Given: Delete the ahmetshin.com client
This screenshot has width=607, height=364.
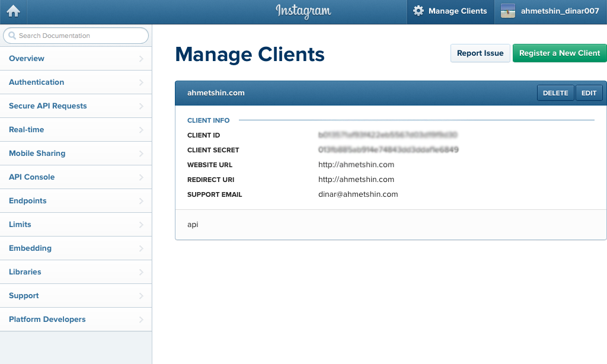Looking at the screenshot, I should 555,93.
